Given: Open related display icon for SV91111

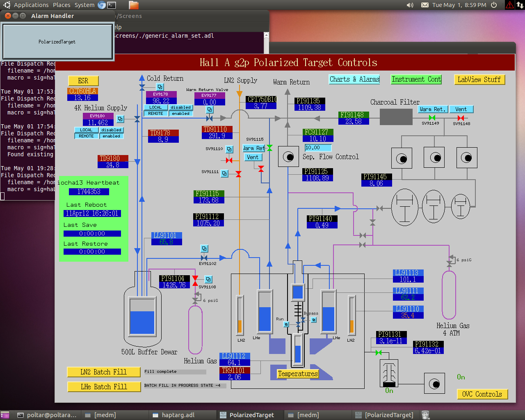Looking at the screenshot, I should pos(224,173).
